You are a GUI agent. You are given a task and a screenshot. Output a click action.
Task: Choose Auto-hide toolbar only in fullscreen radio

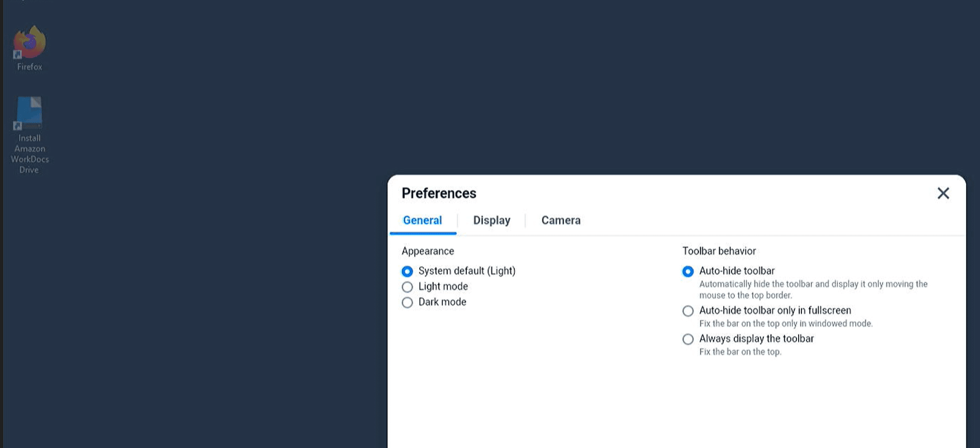[688, 311]
